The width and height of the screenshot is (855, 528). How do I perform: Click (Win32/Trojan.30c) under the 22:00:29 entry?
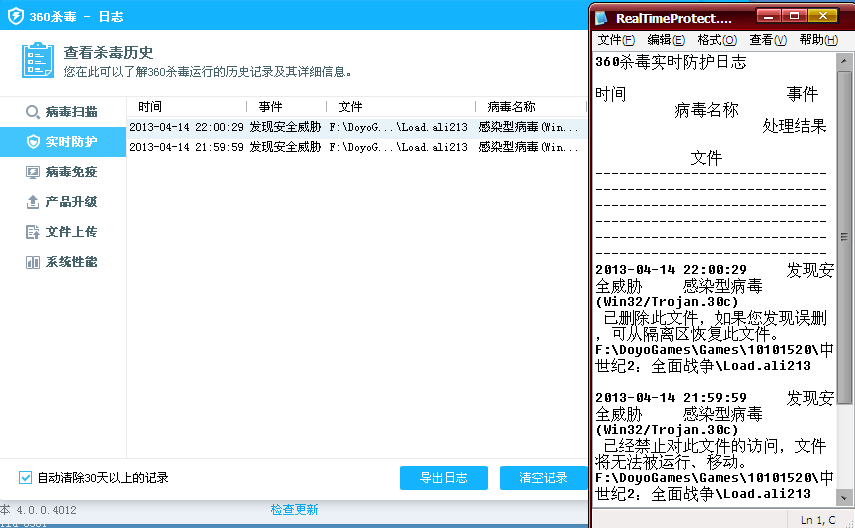(666, 302)
